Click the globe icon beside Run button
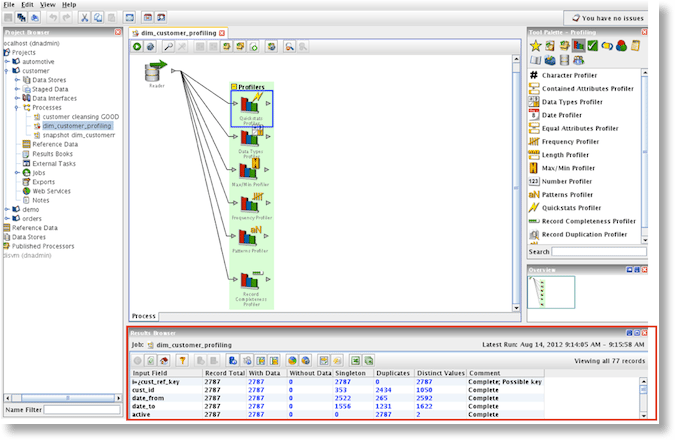Image resolution: width=675 pixels, height=440 pixels. [x=150, y=46]
